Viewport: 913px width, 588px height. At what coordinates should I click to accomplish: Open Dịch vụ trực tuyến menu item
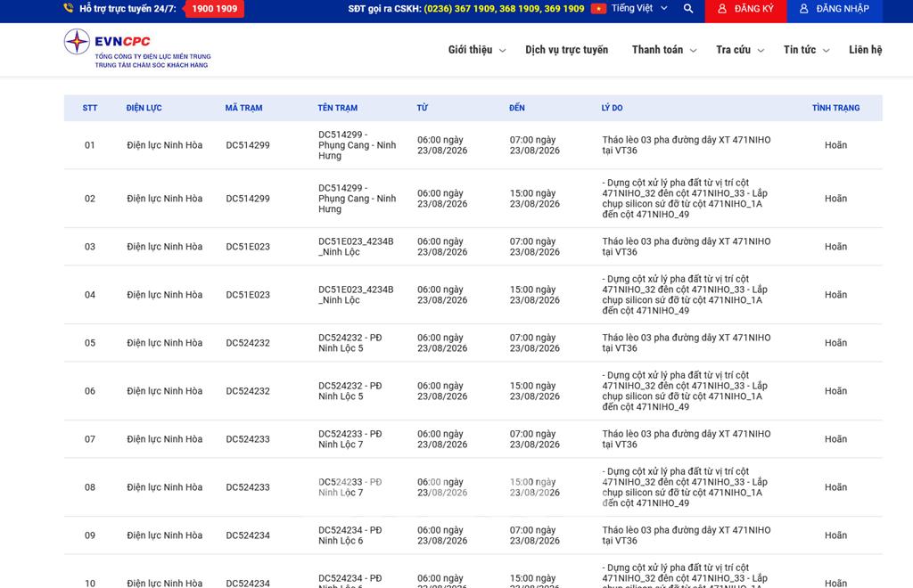pyautogui.click(x=566, y=50)
